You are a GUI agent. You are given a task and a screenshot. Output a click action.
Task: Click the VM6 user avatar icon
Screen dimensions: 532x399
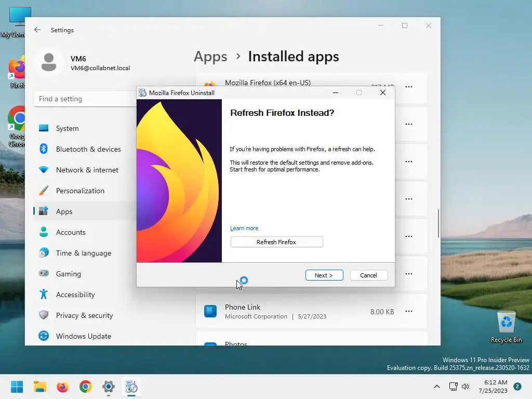pyautogui.click(x=49, y=62)
